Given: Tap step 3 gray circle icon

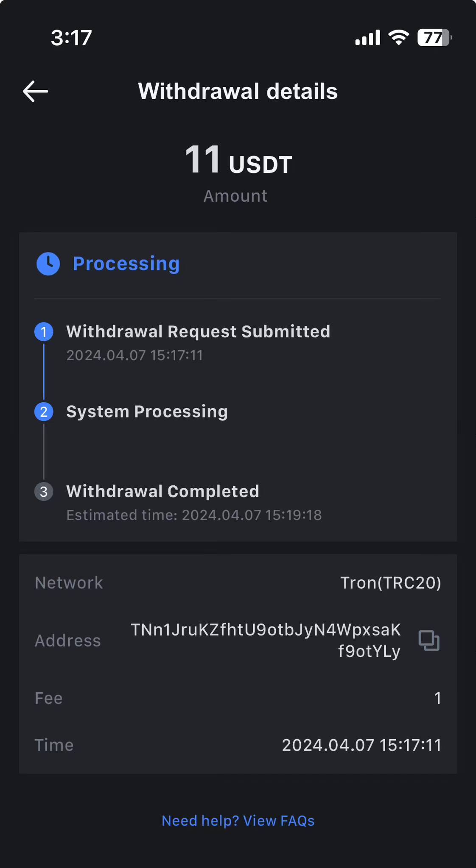Looking at the screenshot, I should [44, 492].
